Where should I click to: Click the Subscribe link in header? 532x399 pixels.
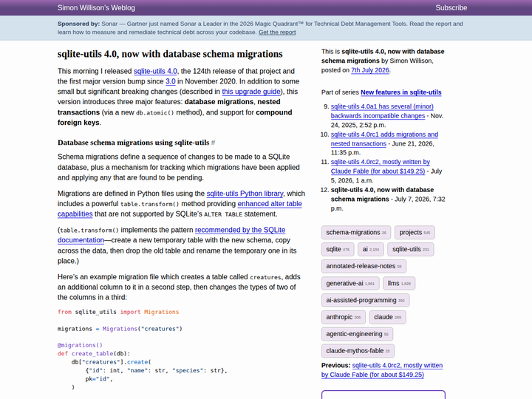tap(451, 8)
